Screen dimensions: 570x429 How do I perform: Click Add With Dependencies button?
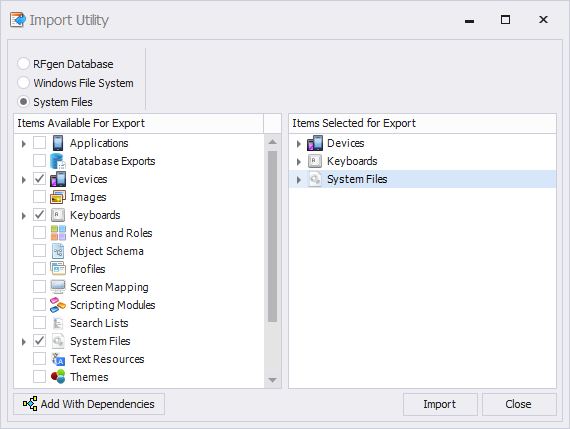tap(89, 404)
